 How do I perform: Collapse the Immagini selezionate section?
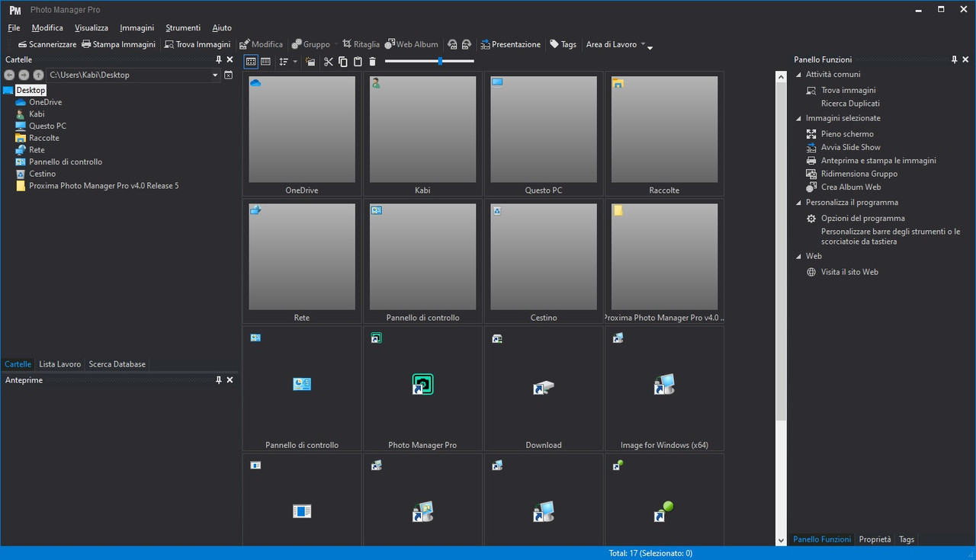tap(798, 118)
